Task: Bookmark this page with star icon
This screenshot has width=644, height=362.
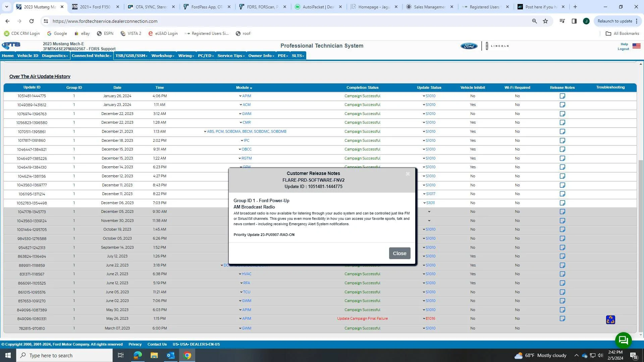Action: pyautogui.click(x=545, y=21)
